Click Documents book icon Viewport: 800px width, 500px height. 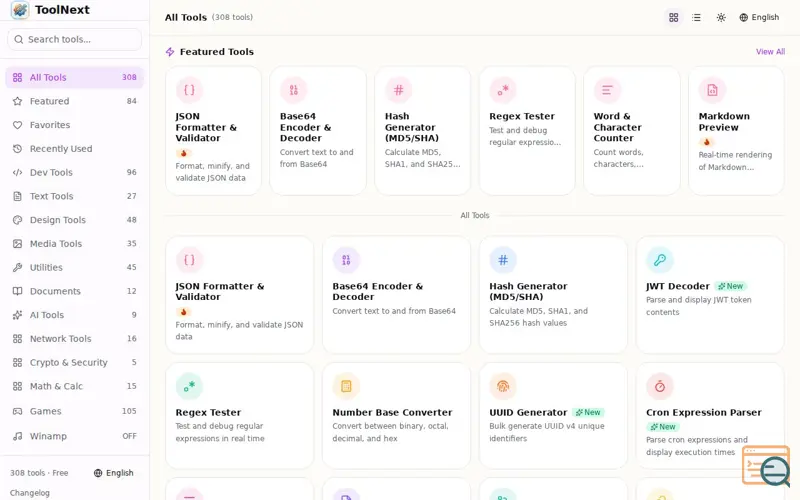17,291
